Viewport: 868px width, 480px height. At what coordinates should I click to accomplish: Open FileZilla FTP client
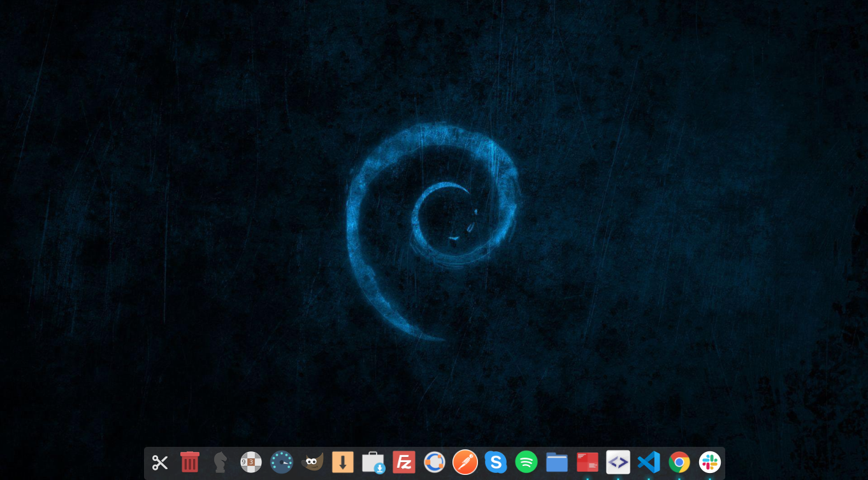click(404, 462)
